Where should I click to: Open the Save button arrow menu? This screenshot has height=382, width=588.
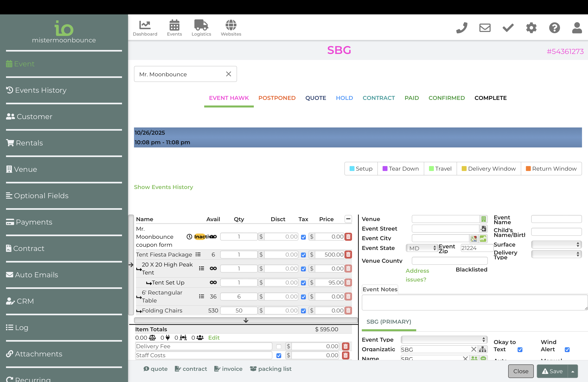pos(573,371)
